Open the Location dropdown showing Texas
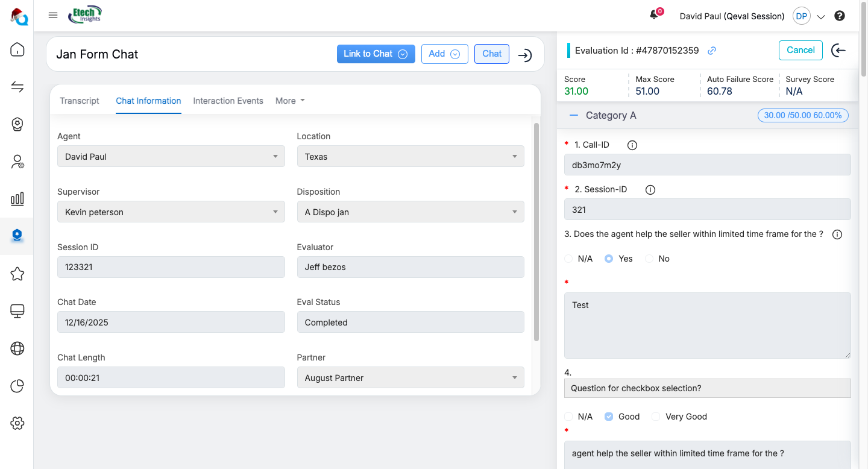The image size is (868, 469). [410, 157]
